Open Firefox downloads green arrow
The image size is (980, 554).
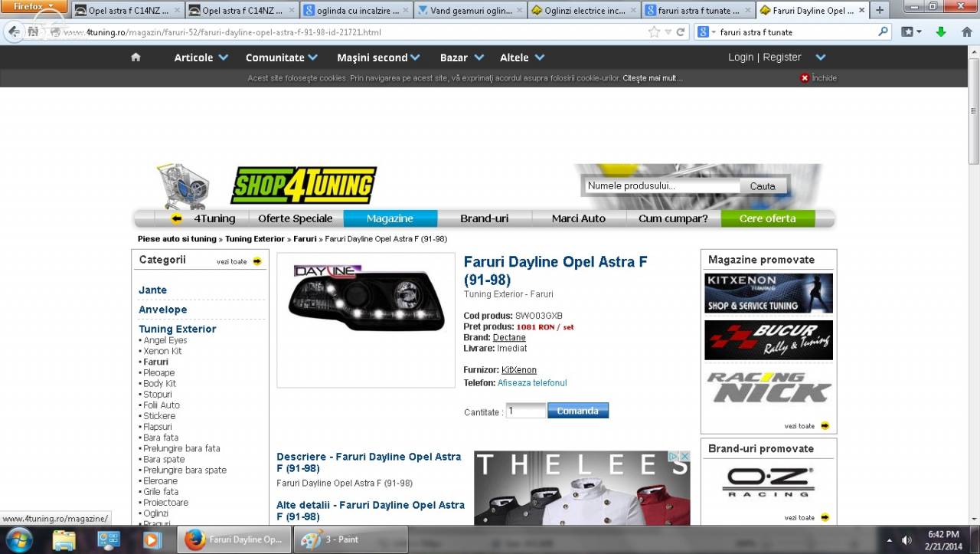click(942, 32)
